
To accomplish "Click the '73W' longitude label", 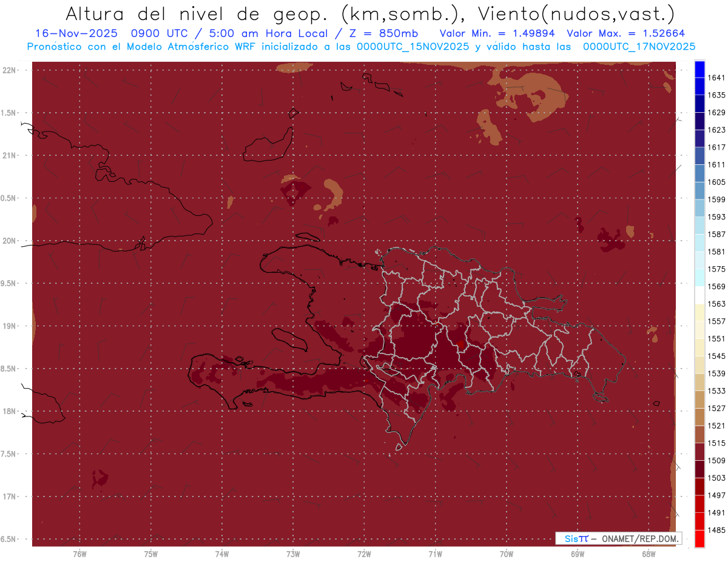I will point(293,553).
